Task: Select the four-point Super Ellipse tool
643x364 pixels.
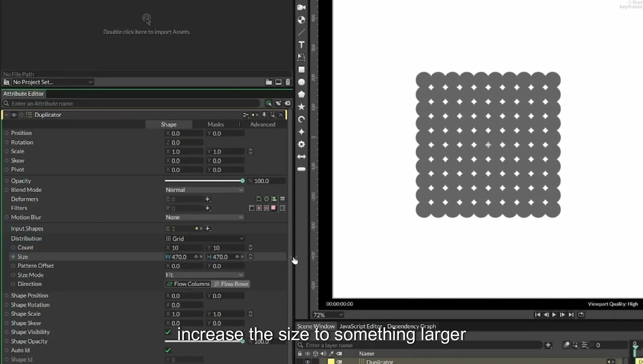Action: 301,132
